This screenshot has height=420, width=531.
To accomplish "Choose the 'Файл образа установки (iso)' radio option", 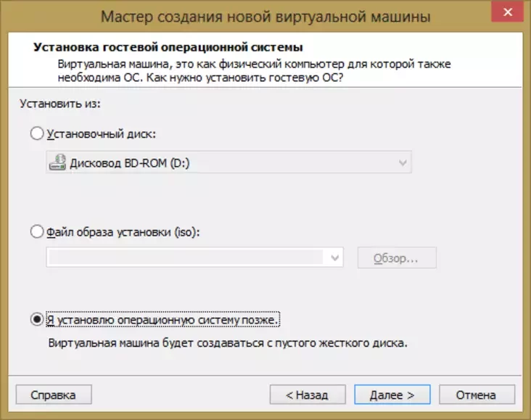I will pos(37,232).
